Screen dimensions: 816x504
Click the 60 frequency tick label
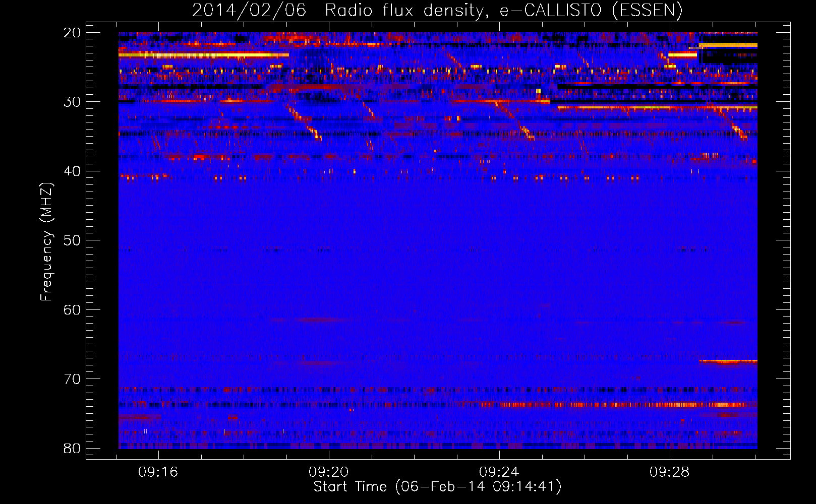pyautogui.click(x=72, y=309)
